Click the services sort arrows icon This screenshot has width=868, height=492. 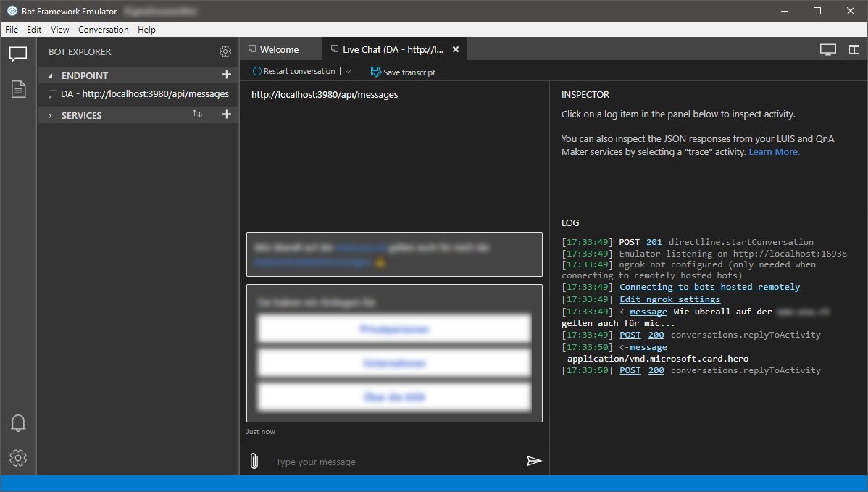197,114
